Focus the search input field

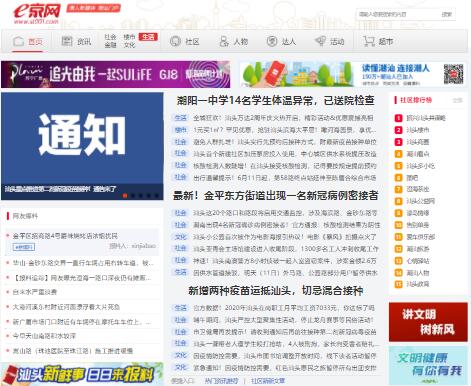[397, 14]
